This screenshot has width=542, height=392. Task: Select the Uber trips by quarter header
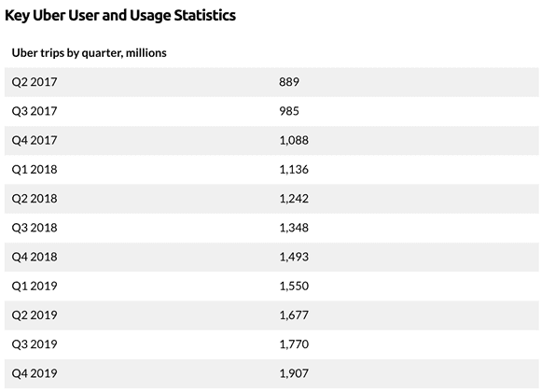[x=90, y=53]
